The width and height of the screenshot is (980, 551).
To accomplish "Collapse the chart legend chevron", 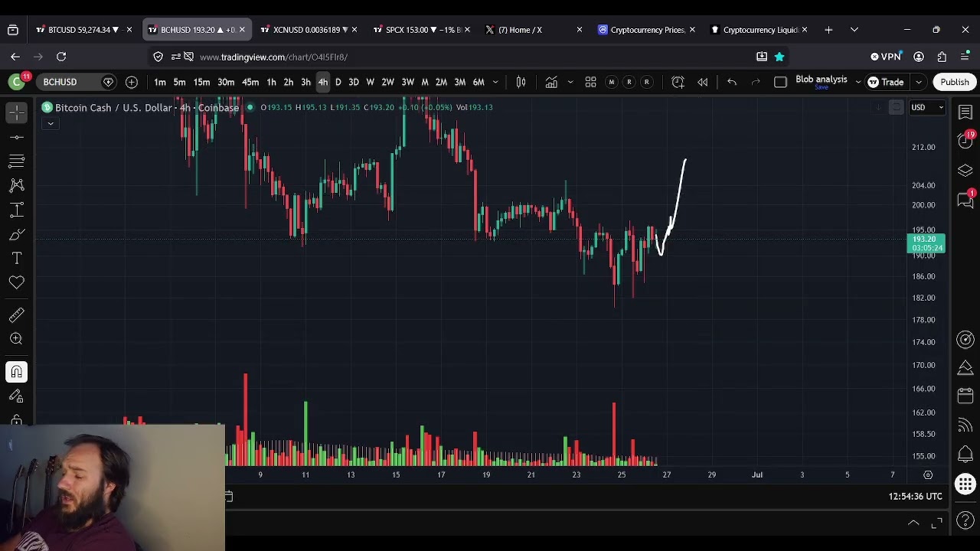I will point(50,123).
